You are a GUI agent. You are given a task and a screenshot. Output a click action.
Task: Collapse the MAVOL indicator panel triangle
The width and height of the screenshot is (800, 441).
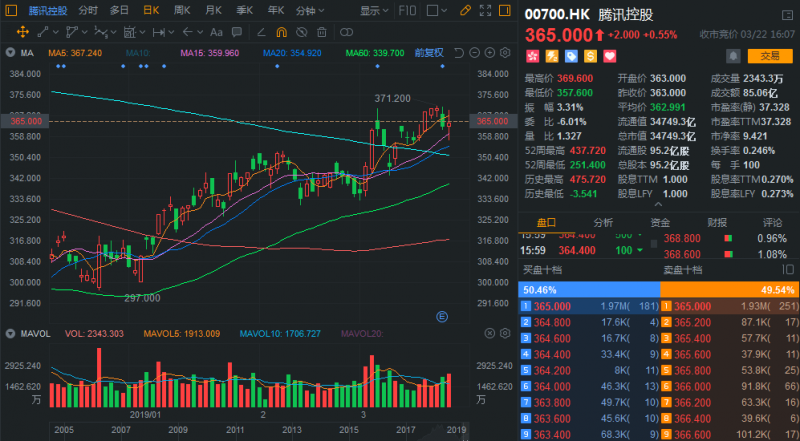coord(10,332)
